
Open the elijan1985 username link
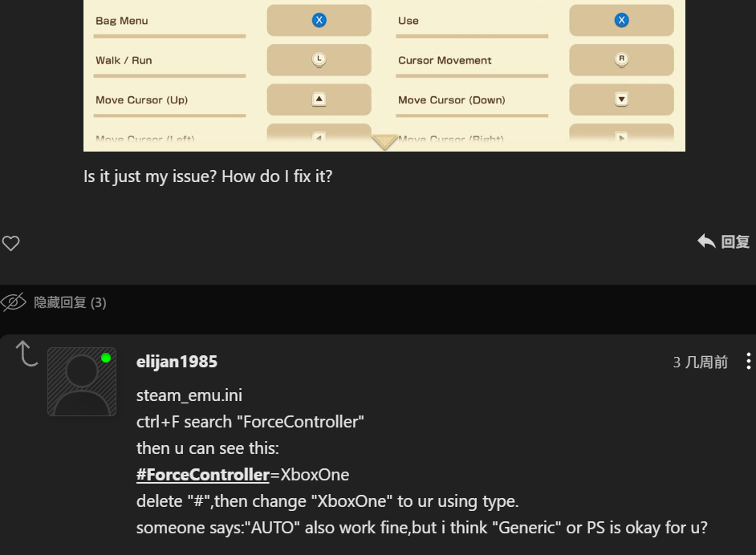pos(177,362)
